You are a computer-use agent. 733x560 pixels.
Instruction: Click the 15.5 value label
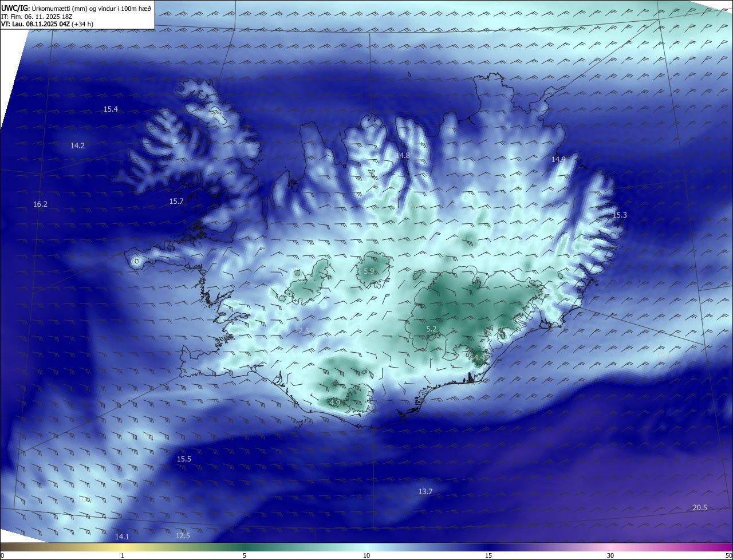coord(184,459)
